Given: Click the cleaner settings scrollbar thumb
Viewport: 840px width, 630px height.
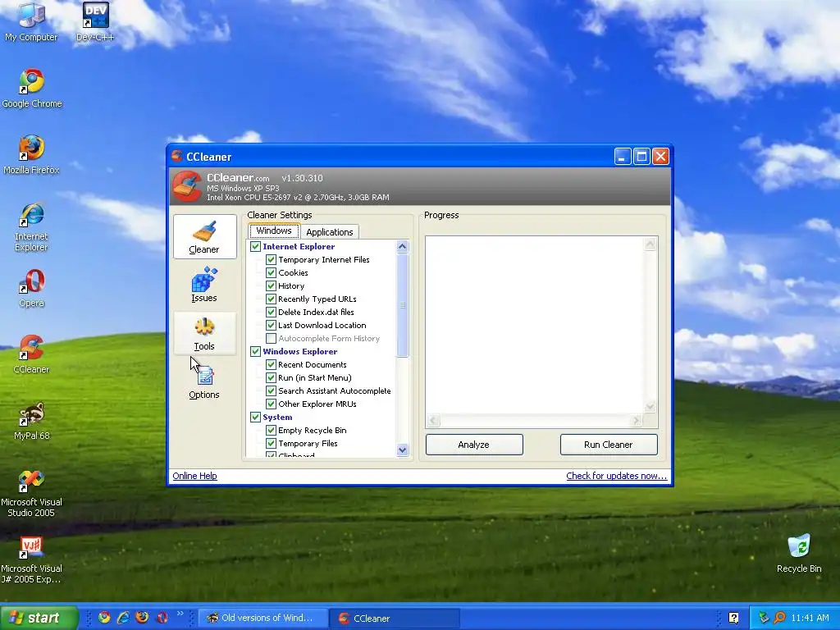Looking at the screenshot, I should 403,305.
